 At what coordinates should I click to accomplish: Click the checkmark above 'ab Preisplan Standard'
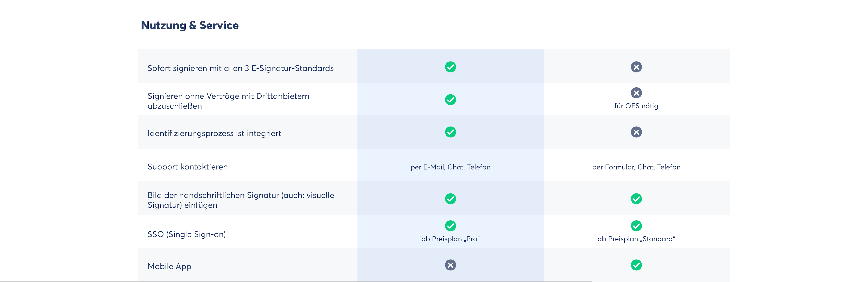(636, 226)
